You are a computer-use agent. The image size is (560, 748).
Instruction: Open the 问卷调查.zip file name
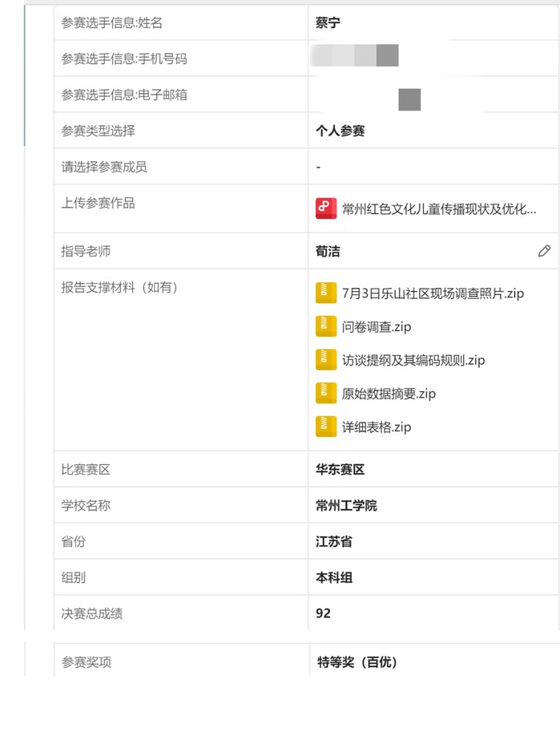(377, 327)
